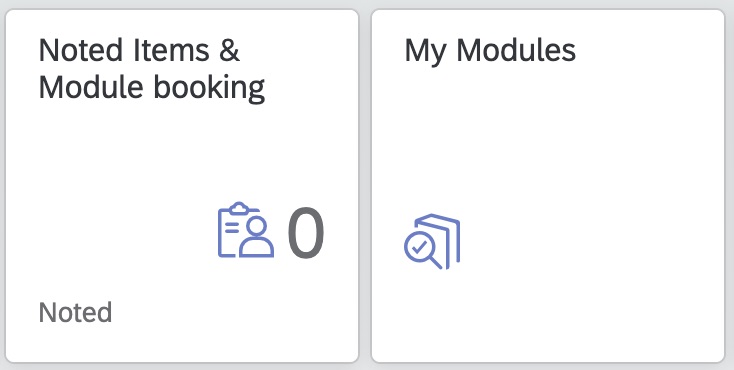
Task: Click the 'Noted Items & Module booking' heading
Action: point(152,69)
